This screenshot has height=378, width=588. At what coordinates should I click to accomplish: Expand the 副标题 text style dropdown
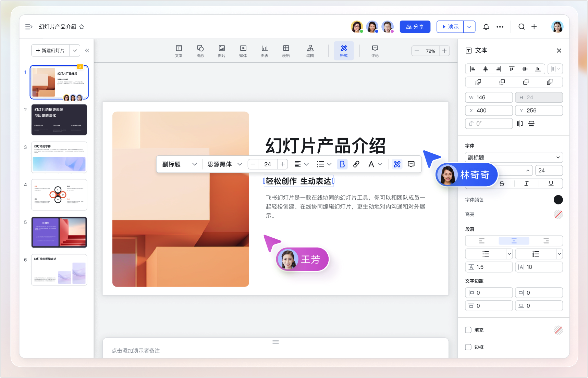pos(179,164)
